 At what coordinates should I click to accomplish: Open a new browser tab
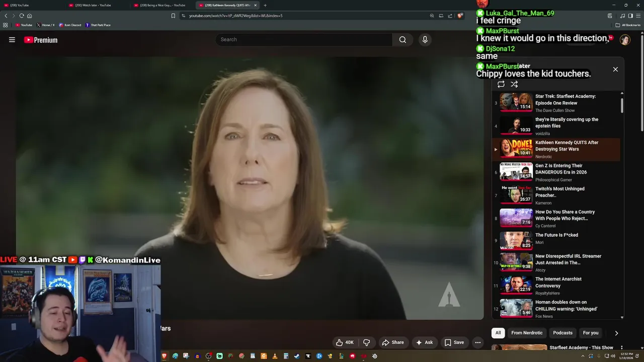coord(265,5)
